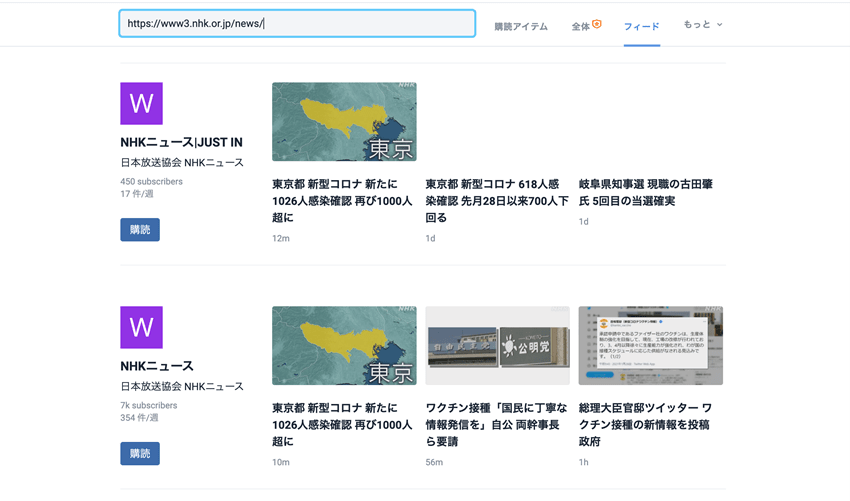850x501 pixels.
Task: Open article 総理大臣官邸ツイッター ワクチン接種
Action: tap(645, 425)
